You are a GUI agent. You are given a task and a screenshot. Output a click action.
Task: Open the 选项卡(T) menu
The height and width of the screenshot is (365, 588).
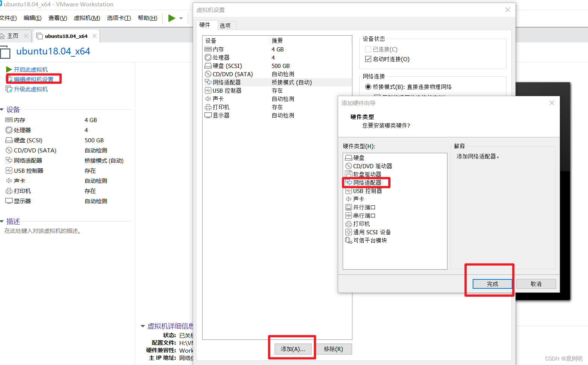(x=119, y=18)
